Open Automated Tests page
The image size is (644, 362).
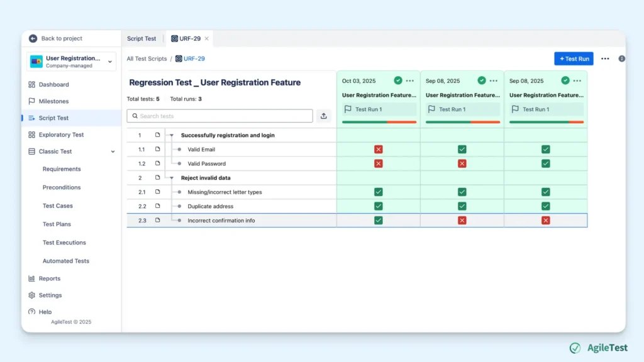(65, 261)
